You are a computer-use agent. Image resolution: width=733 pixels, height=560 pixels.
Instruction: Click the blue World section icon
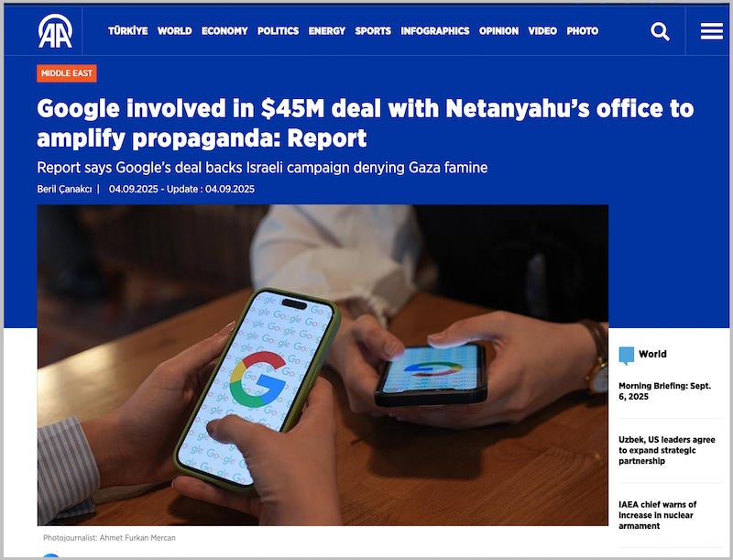[626, 355]
